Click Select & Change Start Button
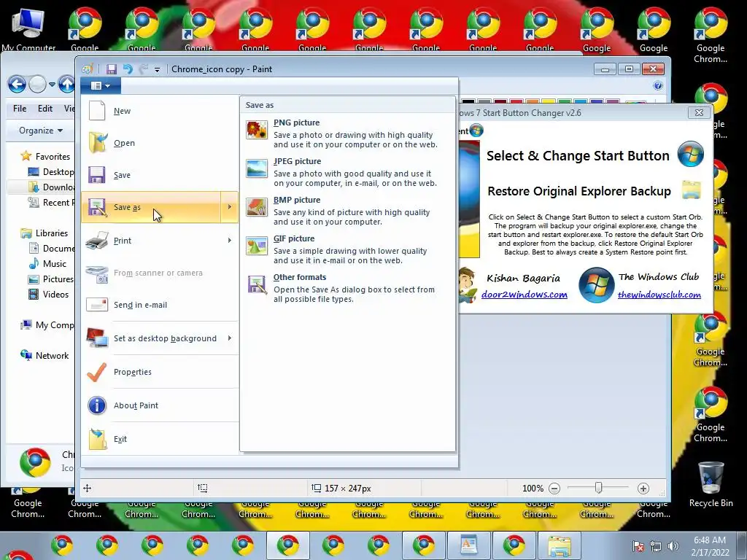747x560 pixels. (578, 156)
